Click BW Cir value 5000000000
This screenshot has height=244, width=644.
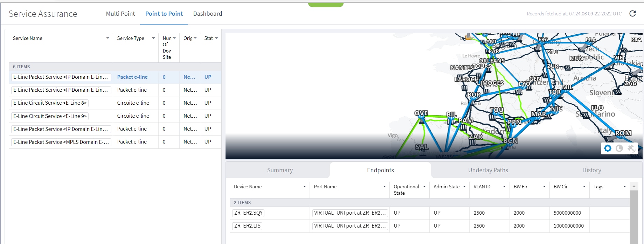click(567, 213)
